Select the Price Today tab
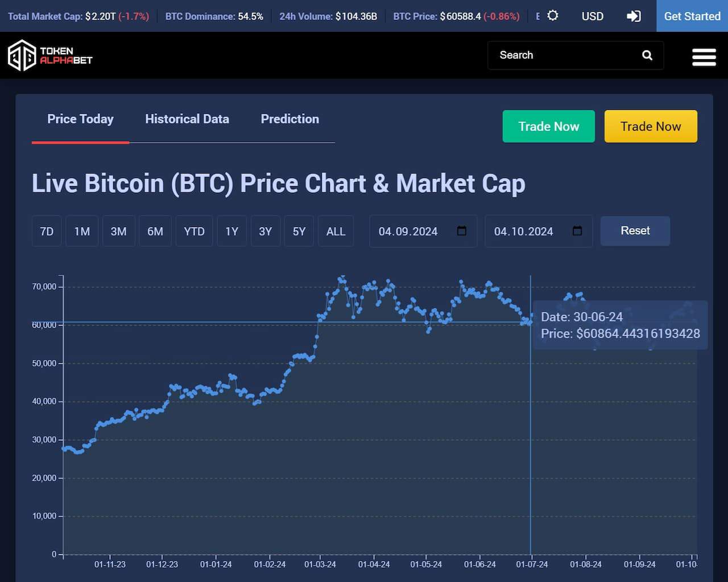Screen dimensions: 728x582 (x=80, y=119)
